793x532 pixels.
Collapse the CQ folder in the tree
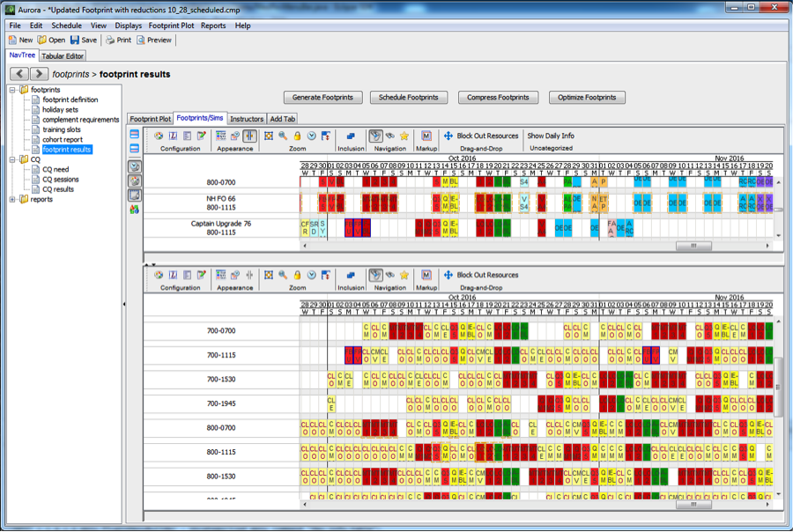pyautogui.click(x=12, y=159)
